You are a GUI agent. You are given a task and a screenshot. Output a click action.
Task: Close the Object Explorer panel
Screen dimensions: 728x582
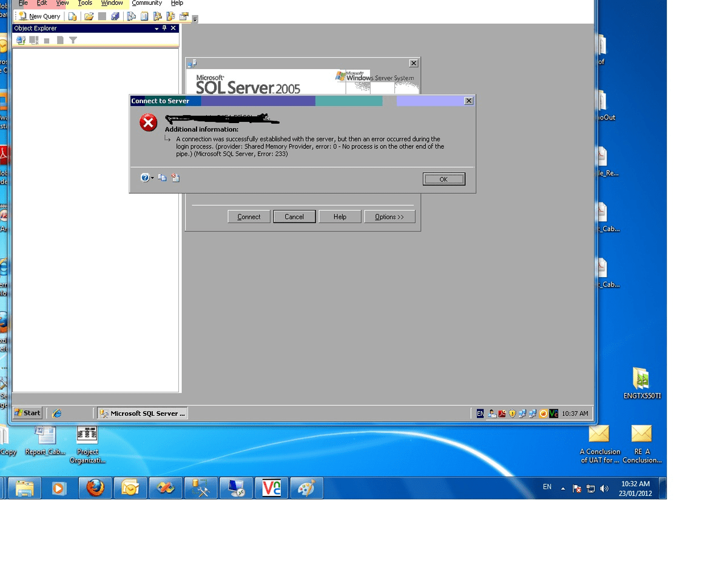tap(173, 28)
